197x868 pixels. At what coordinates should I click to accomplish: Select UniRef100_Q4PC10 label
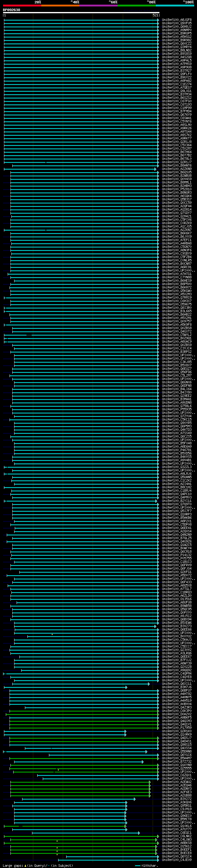(177, 494)
